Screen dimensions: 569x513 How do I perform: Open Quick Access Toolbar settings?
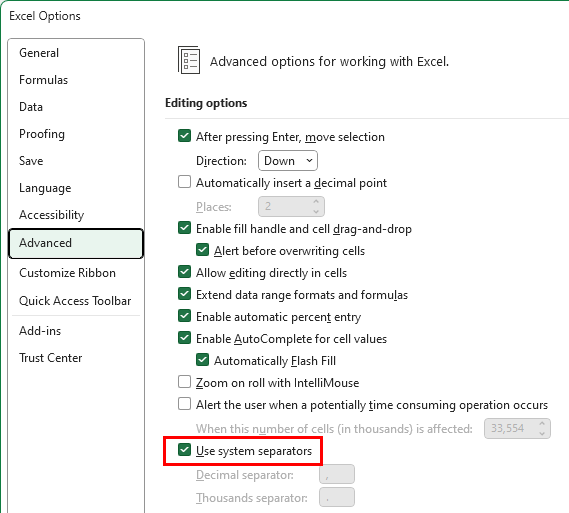(x=75, y=301)
